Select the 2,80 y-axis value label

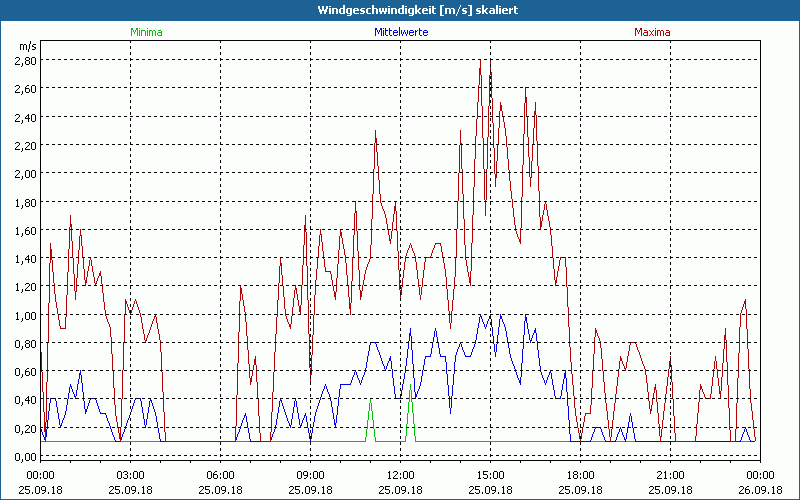click(25, 60)
